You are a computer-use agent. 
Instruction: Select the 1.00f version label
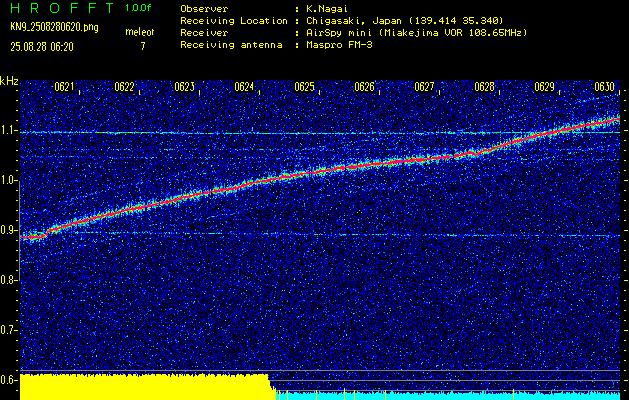(x=138, y=8)
